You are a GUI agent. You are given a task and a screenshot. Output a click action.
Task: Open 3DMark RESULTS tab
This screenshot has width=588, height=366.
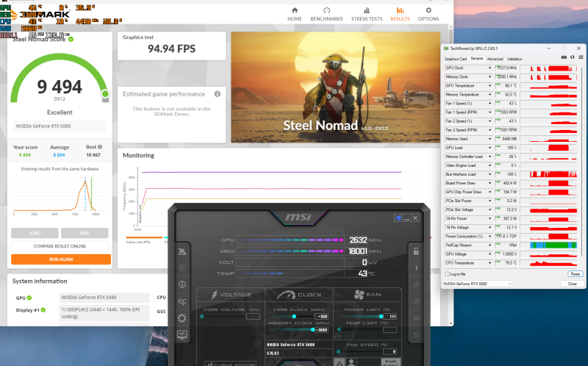tap(400, 14)
